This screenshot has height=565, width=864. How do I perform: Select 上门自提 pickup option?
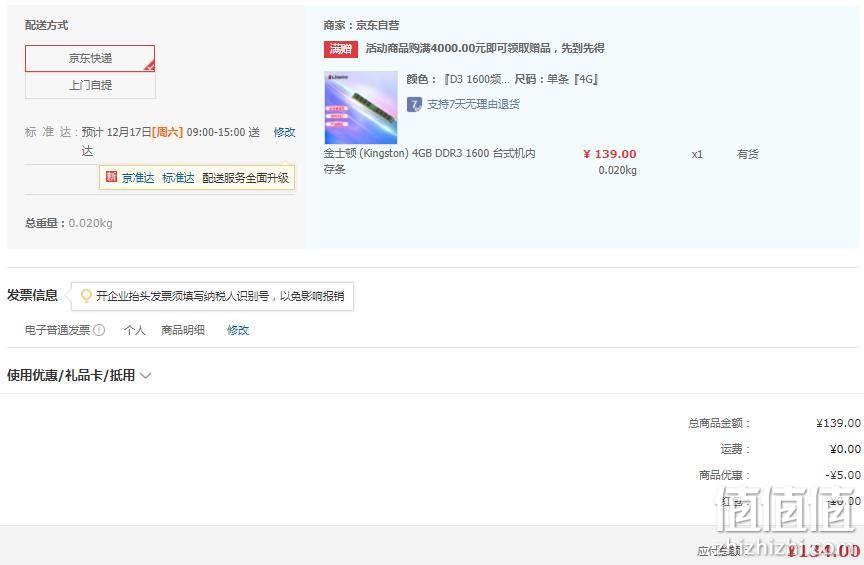pyautogui.click(x=90, y=85)
